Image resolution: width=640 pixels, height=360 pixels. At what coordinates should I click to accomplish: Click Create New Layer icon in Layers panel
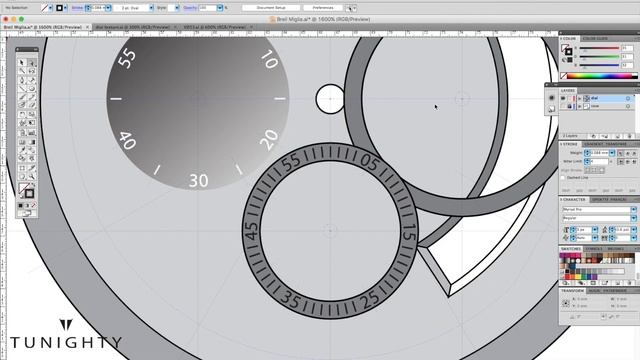pyautogui.click(x=618, y=136)
